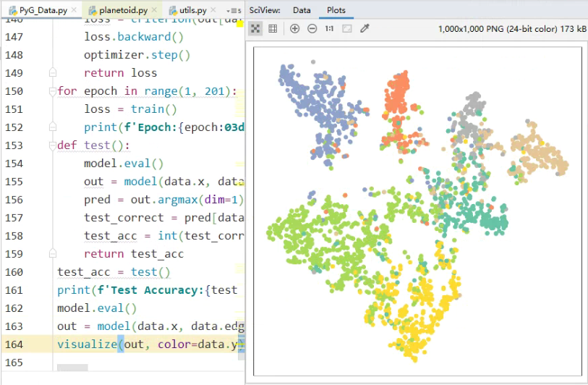Click fold end marker on line 149
Screen dimensions: 588x385
(53, 72)
